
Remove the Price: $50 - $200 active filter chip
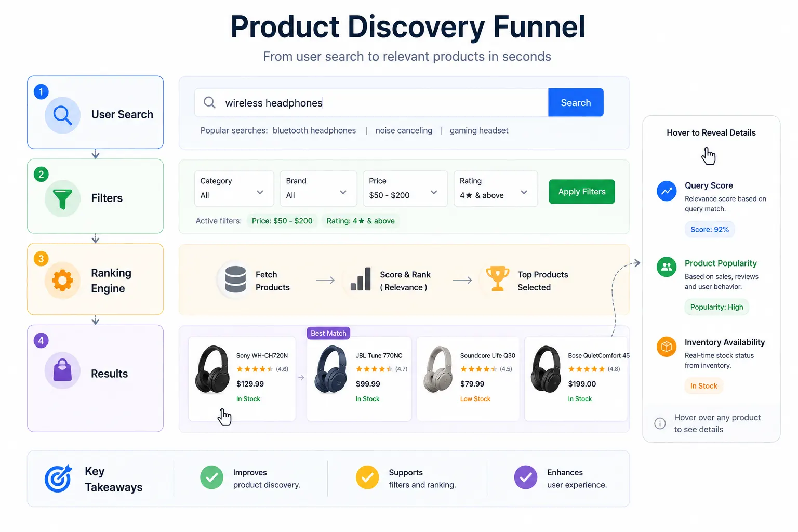[x=282, y=221]
